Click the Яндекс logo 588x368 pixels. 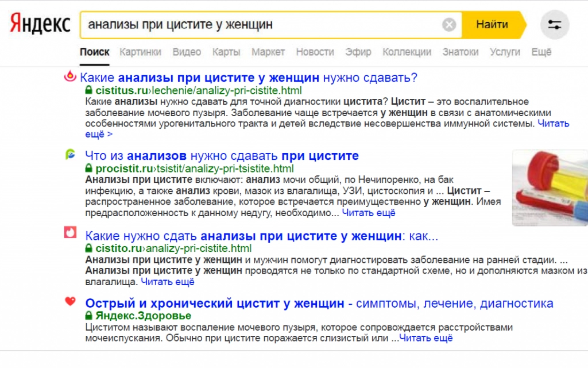[40, 24]
